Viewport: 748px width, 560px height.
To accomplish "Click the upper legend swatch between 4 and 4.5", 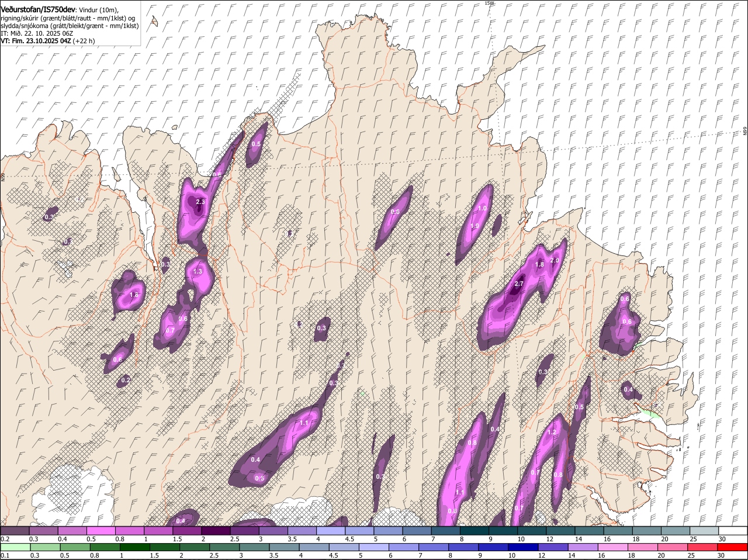I will tap(331, 531).
